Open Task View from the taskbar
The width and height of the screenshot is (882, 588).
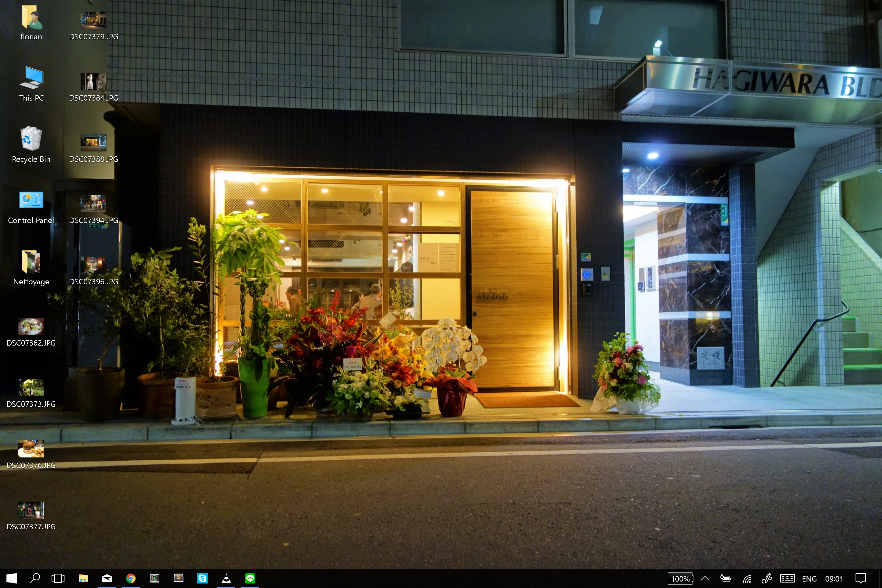click(x=58, y=578)
